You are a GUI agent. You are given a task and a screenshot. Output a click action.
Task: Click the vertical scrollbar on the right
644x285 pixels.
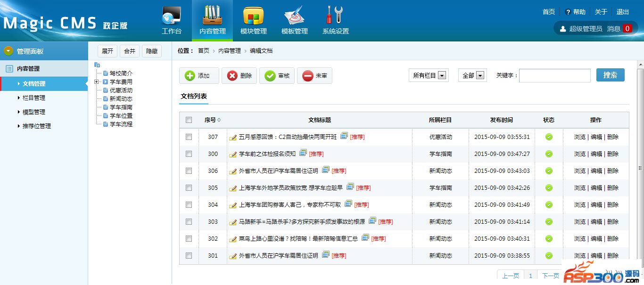click(640, 167)
